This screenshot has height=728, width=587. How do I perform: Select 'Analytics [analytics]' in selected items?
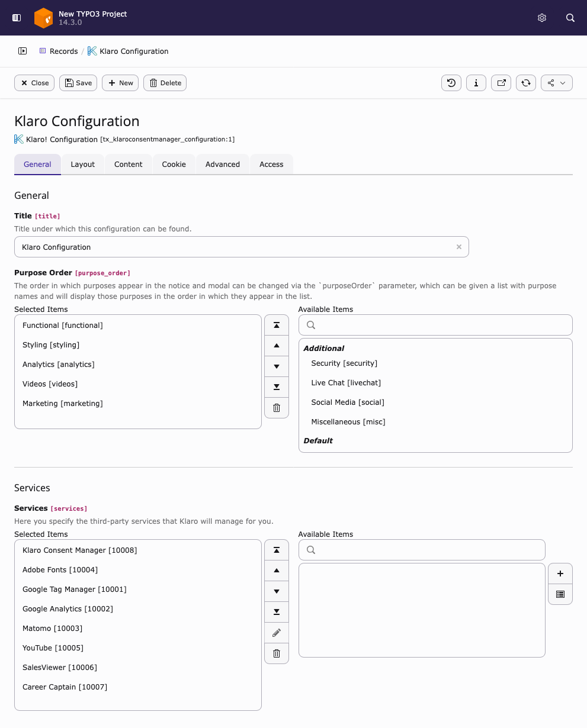pyautogui.click(x=138, y=364)
